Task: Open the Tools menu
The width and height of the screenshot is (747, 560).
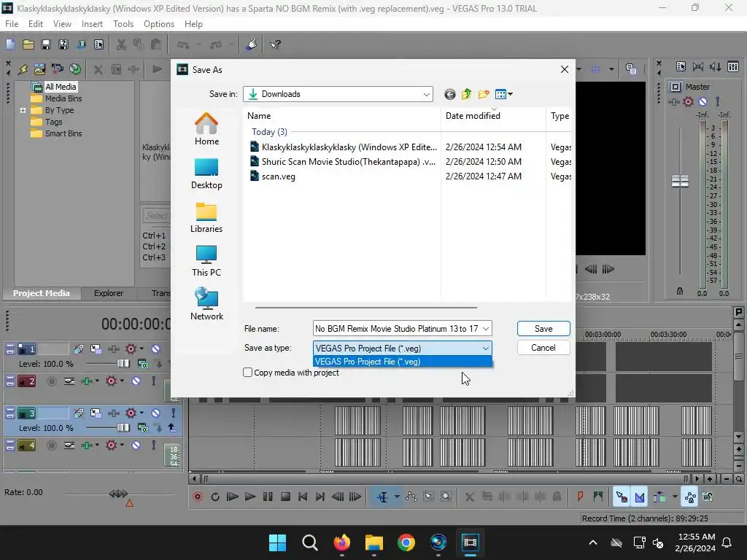Action: coord(123,24)
